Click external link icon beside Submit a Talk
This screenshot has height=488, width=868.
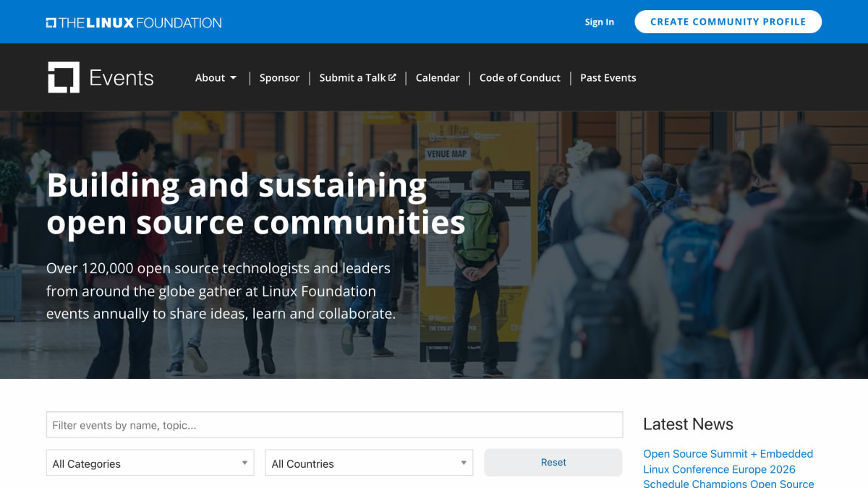click(392, 77)
